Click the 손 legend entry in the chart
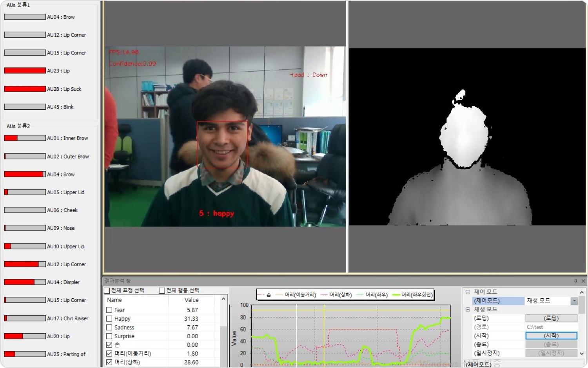This screenshot has width=588, height=368. pyautogui.click(x=265, y=295)
